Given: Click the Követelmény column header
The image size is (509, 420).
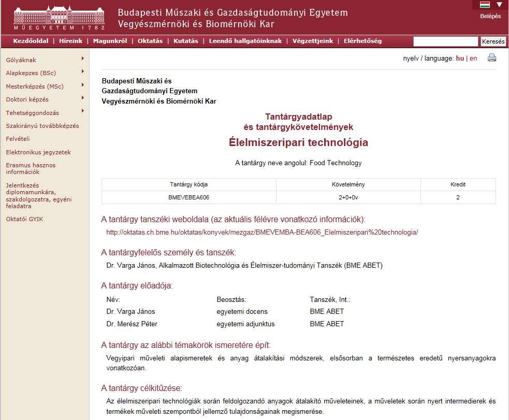Looking at the screenshot, I should pos(348,184).
